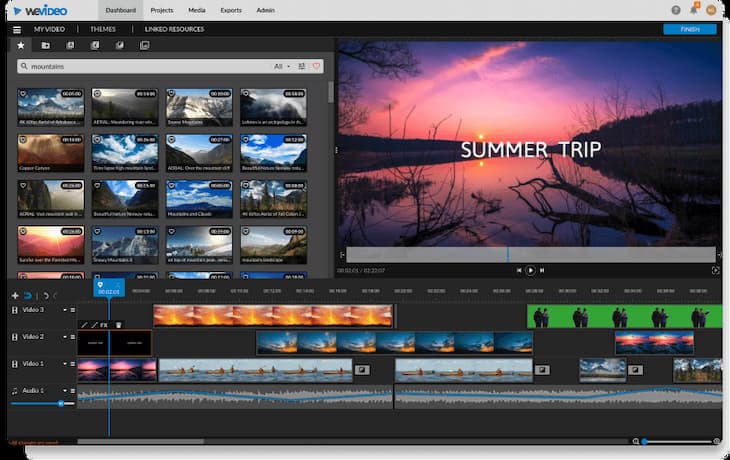Click the playhead marker at 00:02:01

pos(109,288)
